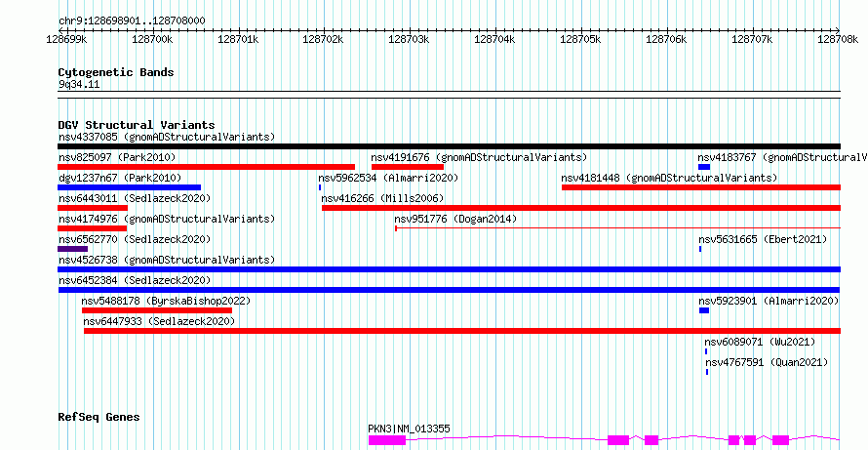Click the 9q34.11 cytogenetic band label
The height and width of the screenshot is (450, 868).
(79, 85)
